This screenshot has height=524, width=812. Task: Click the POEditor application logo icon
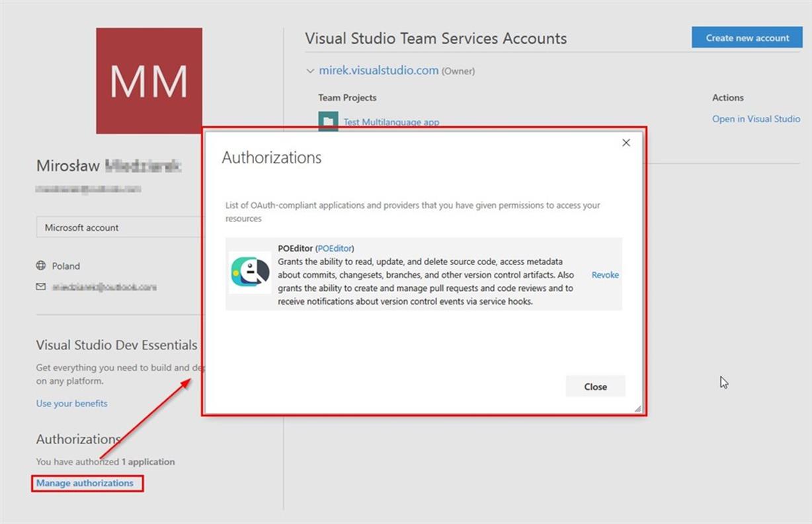click(249, 272)
